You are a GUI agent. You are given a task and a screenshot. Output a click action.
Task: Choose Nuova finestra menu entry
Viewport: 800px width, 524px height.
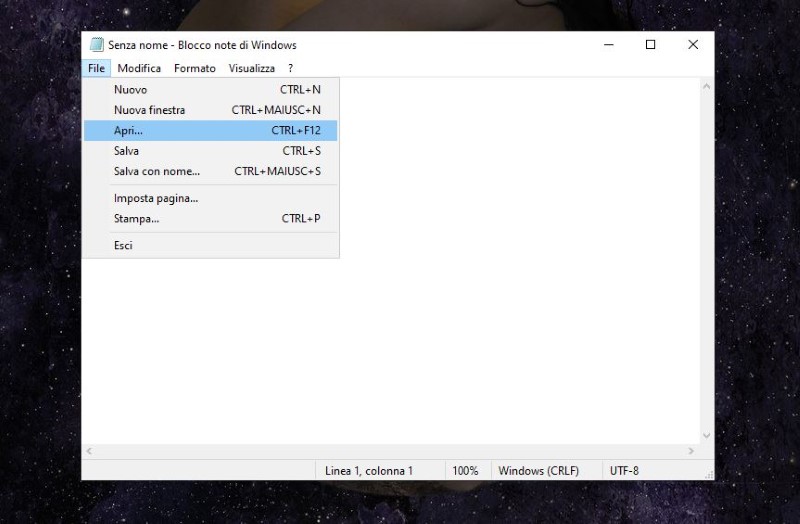pos(149,110)
